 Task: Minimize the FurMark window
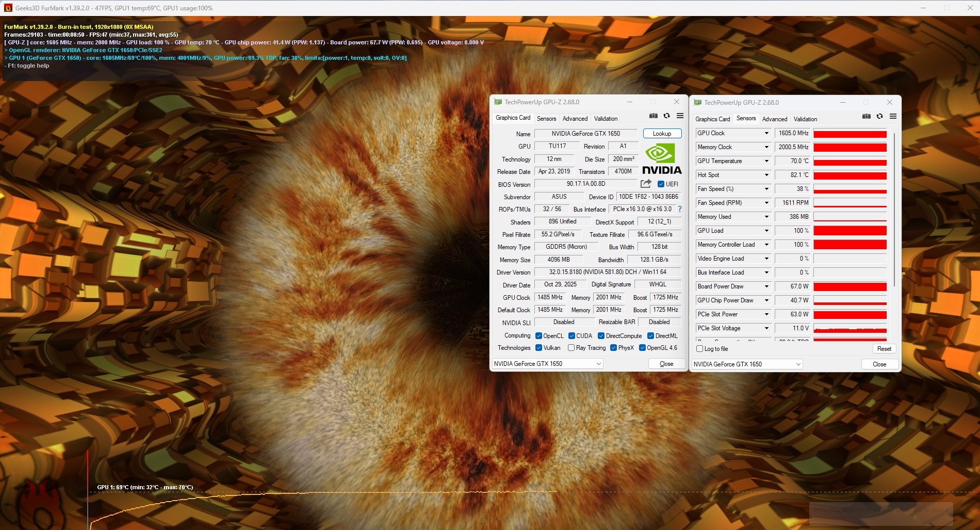point(924,8)
